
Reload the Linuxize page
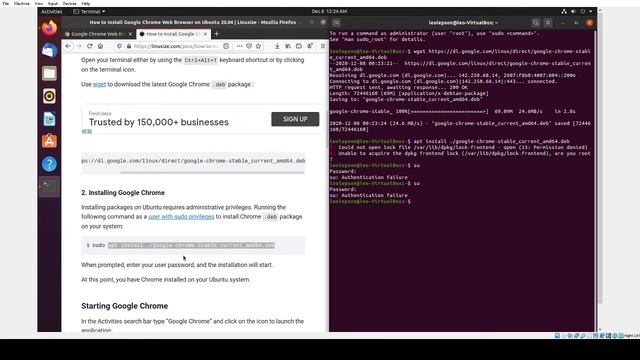tap(89, 46)
